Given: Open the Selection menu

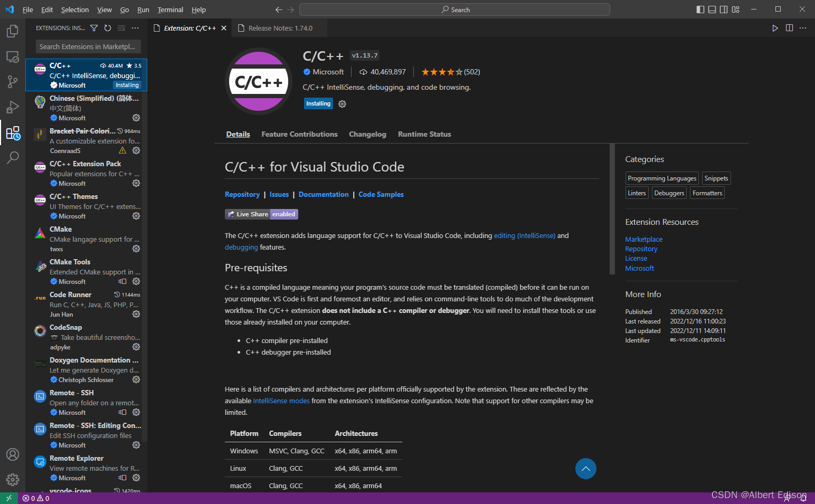Looking at the screenshot, I should tap(75, 9).
